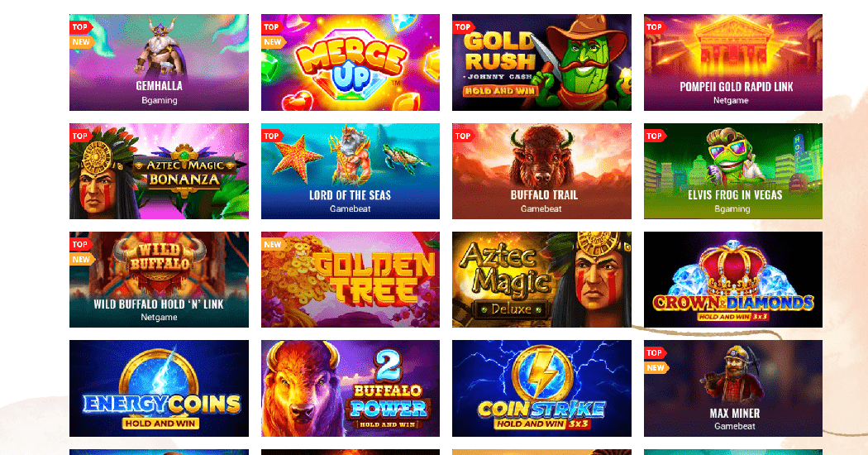
Task: Click the TOP badge on Gemhalla
Action: [x=80, y=27]
